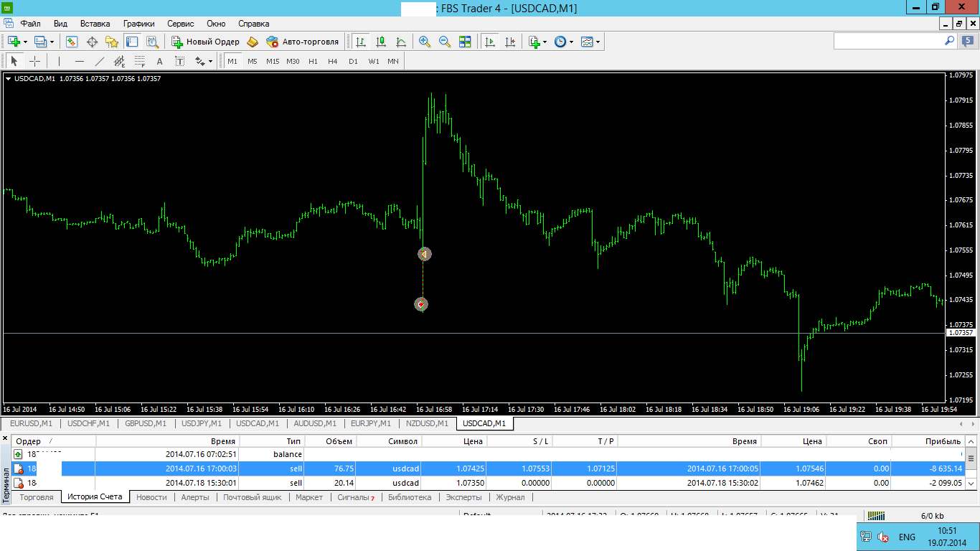The height and width of the screenshot is (551, 980).
Task: Expand the templates dropdown arrow
Action: (x=598, y=42)
